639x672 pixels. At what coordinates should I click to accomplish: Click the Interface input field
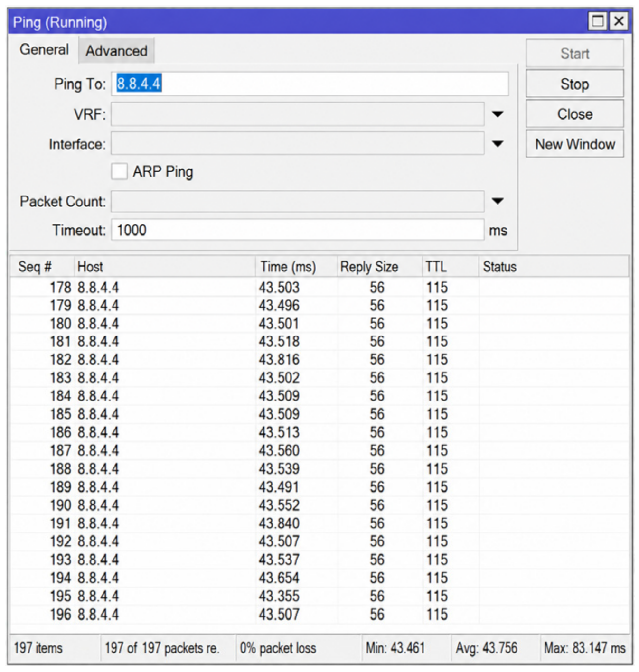coord(298,144)
